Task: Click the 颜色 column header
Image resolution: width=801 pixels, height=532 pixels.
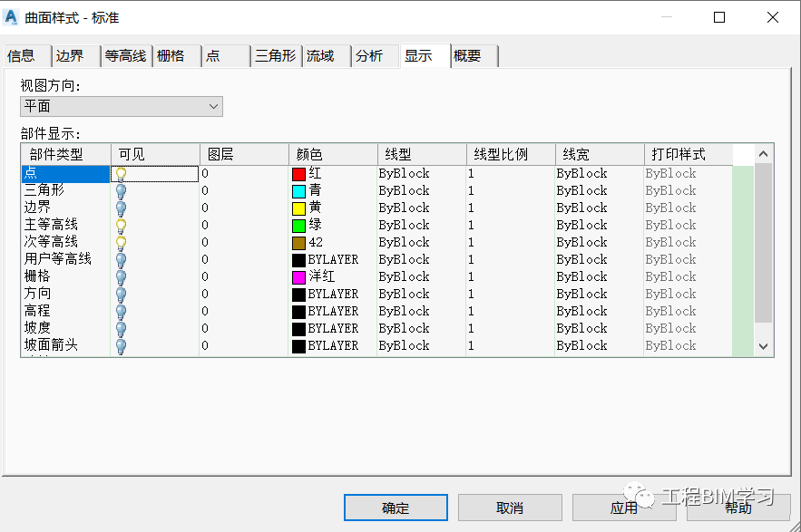Action: click(333, 154)
